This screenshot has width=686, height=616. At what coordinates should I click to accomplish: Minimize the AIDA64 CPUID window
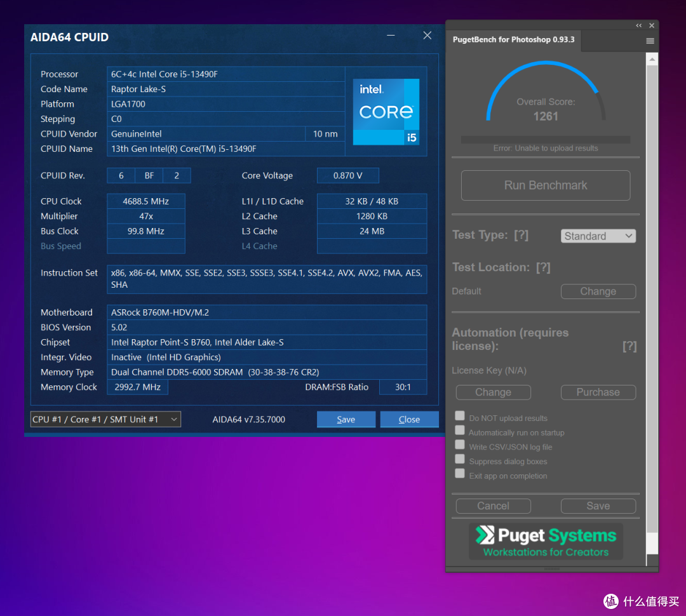[391, 36]
